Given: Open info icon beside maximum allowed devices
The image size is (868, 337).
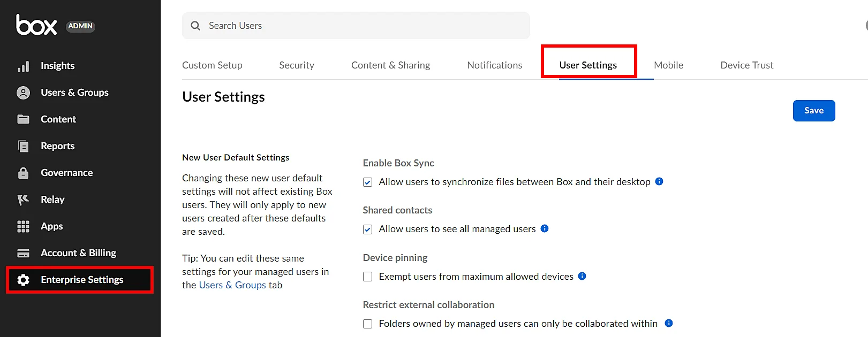Looking at the screenshot, I should point(582,276).
